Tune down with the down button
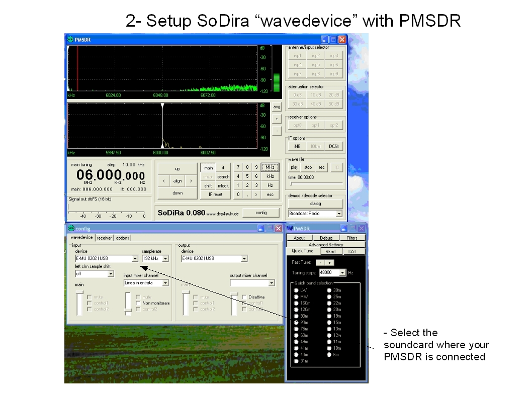The height and width of the screenshot is (399, 532). pos(178,193)
